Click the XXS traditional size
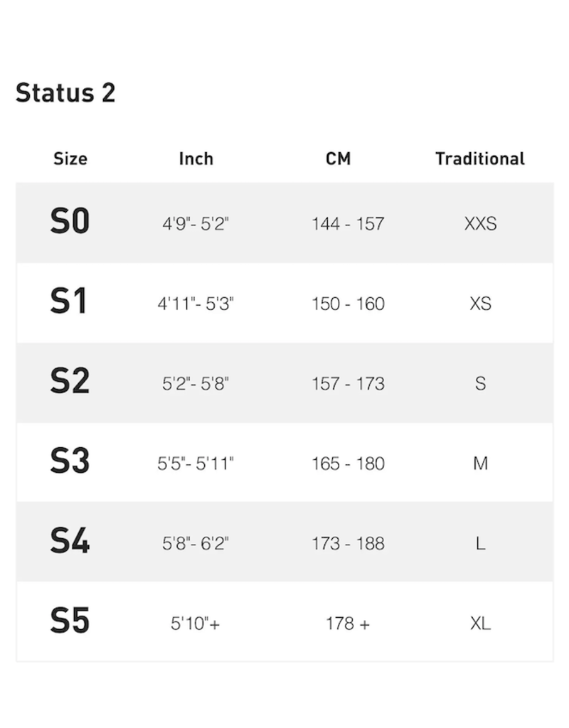This screenshot has height=728, width=569. pyautogui.click(x=480, y=224)
